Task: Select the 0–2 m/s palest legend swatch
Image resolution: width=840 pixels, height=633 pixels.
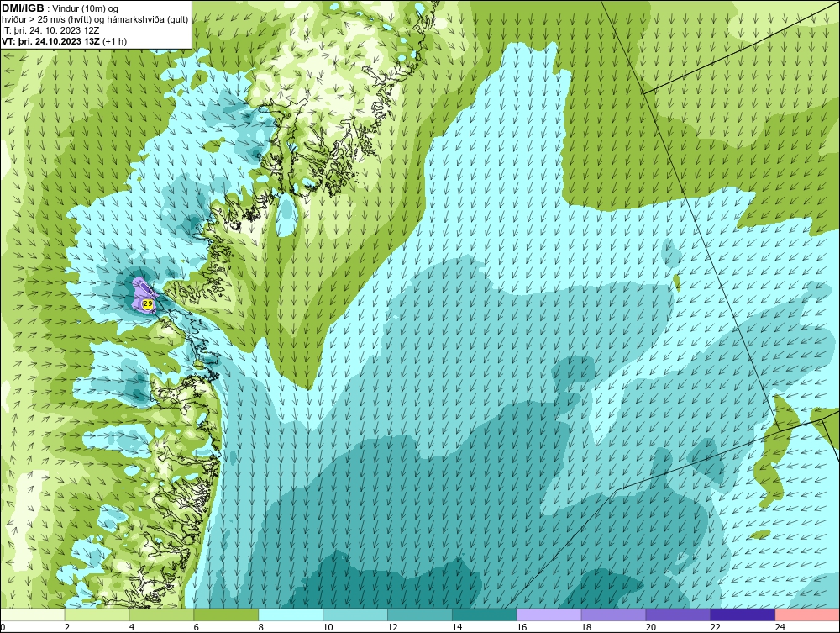Action: point(32,615)
